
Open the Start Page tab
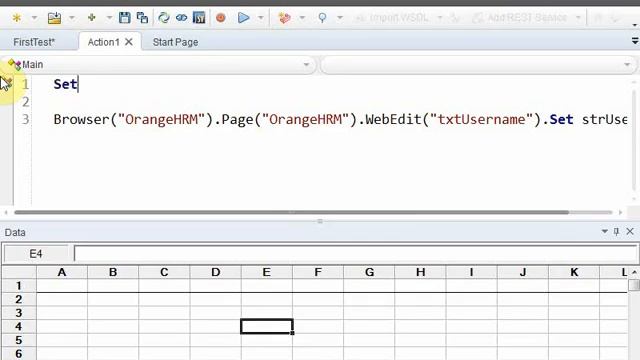click(176, 42)
